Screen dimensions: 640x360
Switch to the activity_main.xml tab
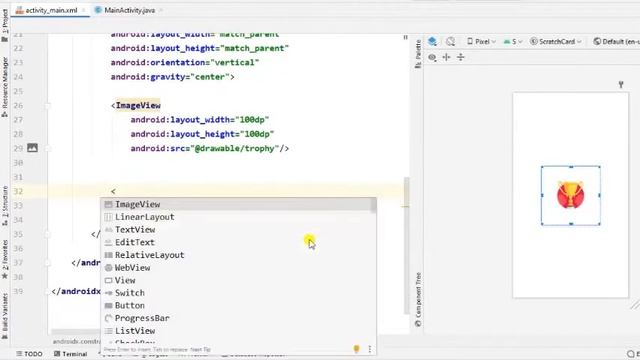51,10
